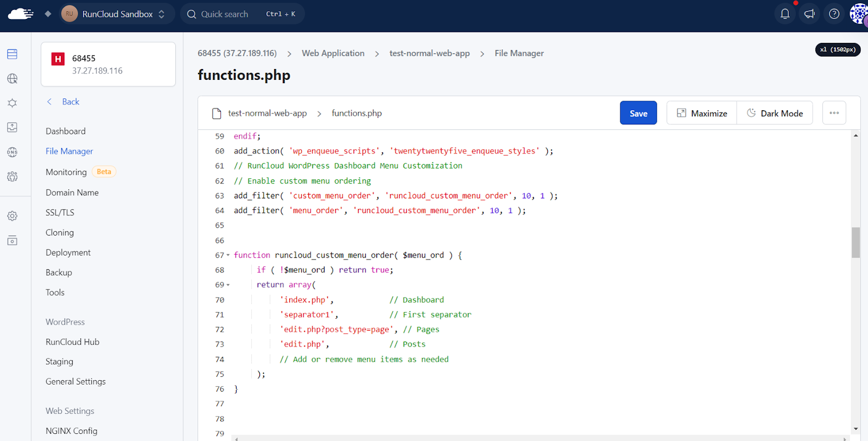Click the editor vertical scrollbar thumb
868x441 pixels.
coord(856,242)
